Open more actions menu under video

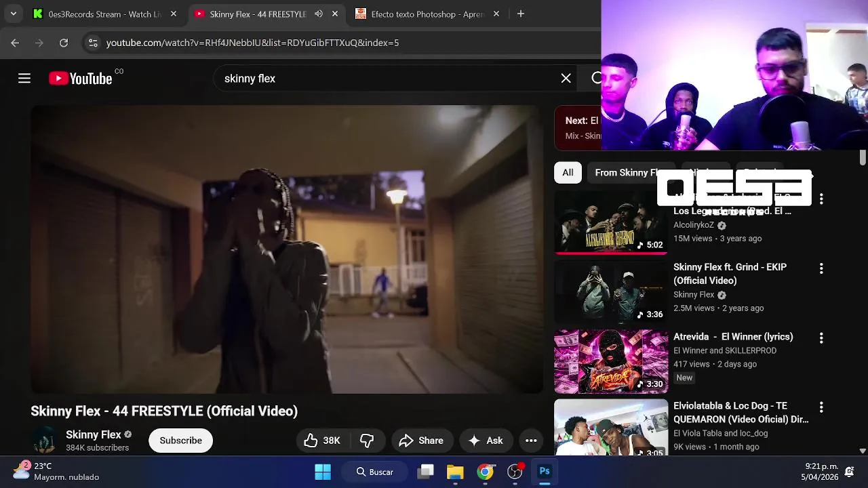[531, 441]
